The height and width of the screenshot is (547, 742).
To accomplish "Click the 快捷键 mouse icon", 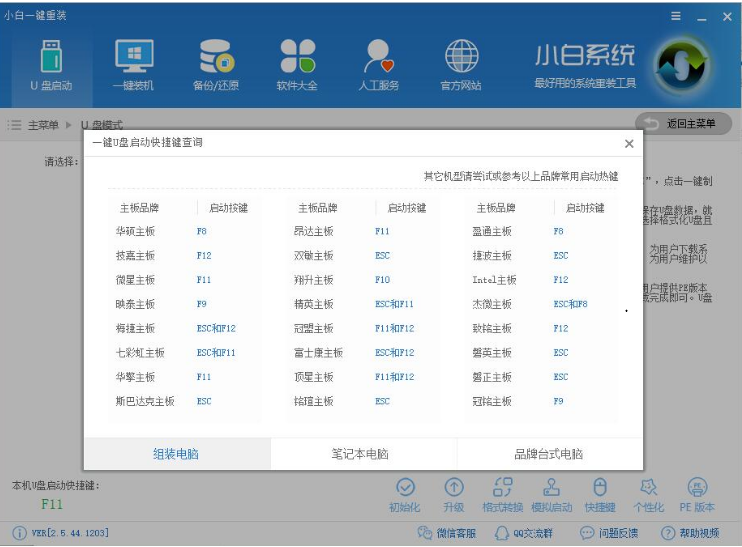I will (600, 487).
